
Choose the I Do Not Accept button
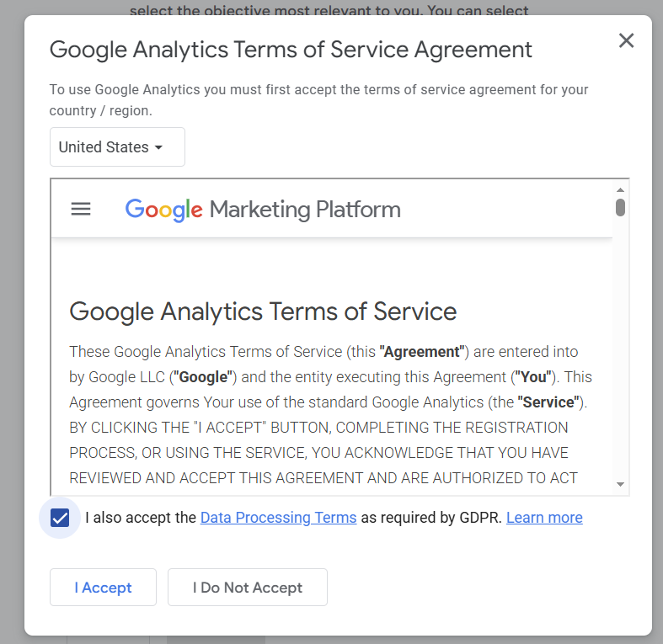247,588
